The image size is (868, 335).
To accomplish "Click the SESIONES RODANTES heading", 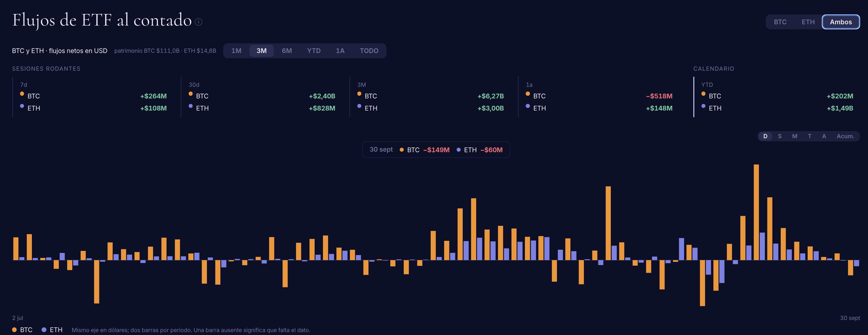I will [x=46, y=69].
